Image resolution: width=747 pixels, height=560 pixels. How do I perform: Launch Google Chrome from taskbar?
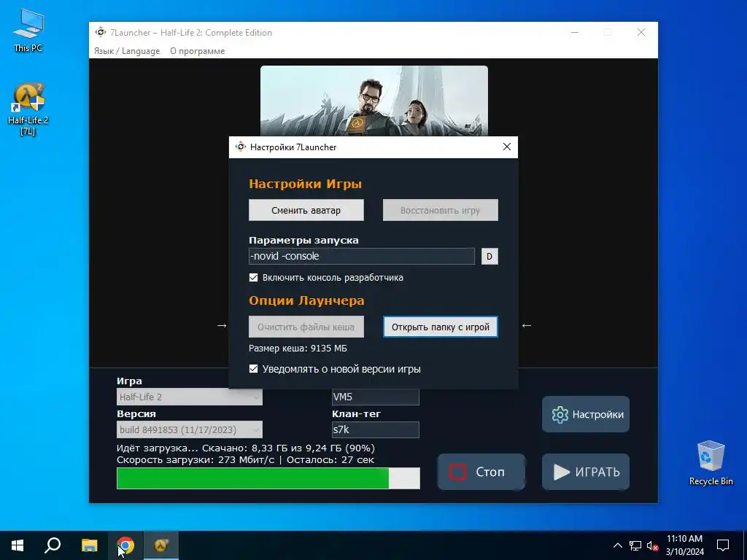pyautogui.click(x=125, y=545)
